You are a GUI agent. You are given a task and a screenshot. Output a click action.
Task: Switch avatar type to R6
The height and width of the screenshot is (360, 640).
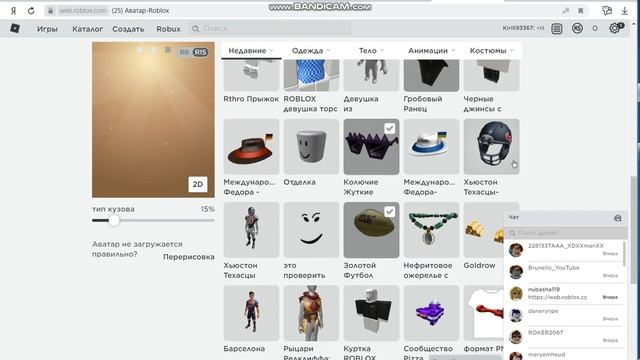coord(184,52)
